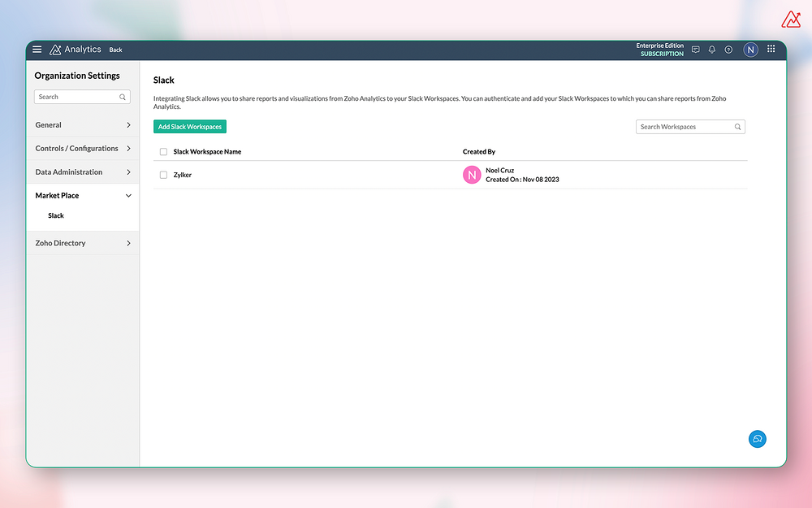Click Noel Cruz's pink avatar
The height and width of the screenshot is (508, 812).
pyautogui.click(x=472, y=176)
